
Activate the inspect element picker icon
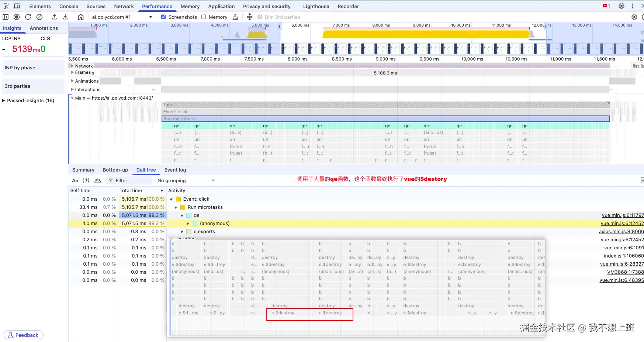(6, 6)
